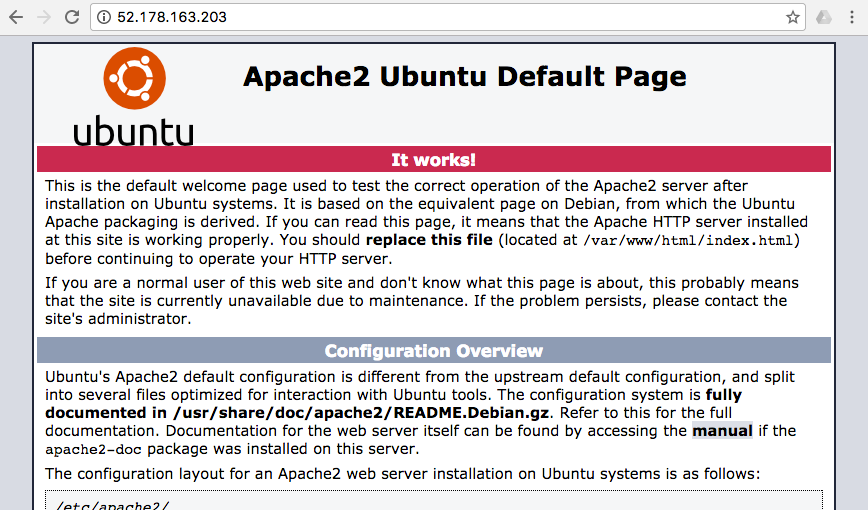This screenshot has height=510, width=868.
Task: Click the /usr/share/doc/apache2/README.Debian.gz text
Action: (361, 413)
